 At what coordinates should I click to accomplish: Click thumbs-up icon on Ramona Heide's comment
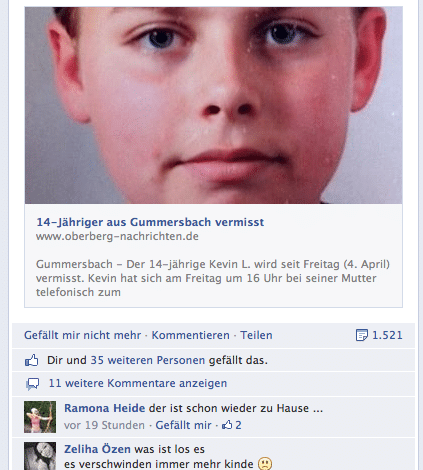click(227, 425)
